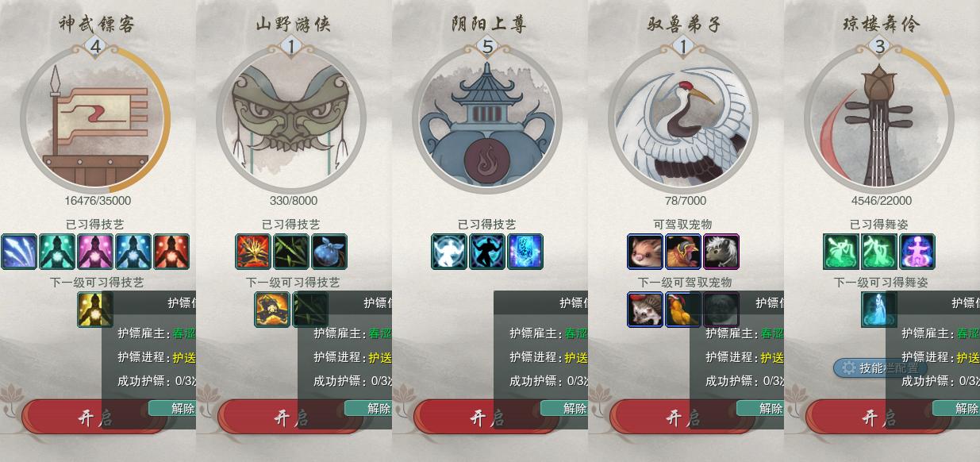Click 解除 button in 琼楼舞伶 panel
980x462 pixels.
tap(956, 408)
